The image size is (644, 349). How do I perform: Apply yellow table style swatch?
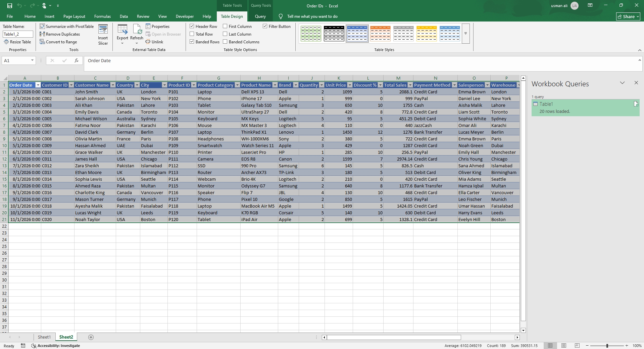pos(427,34)
